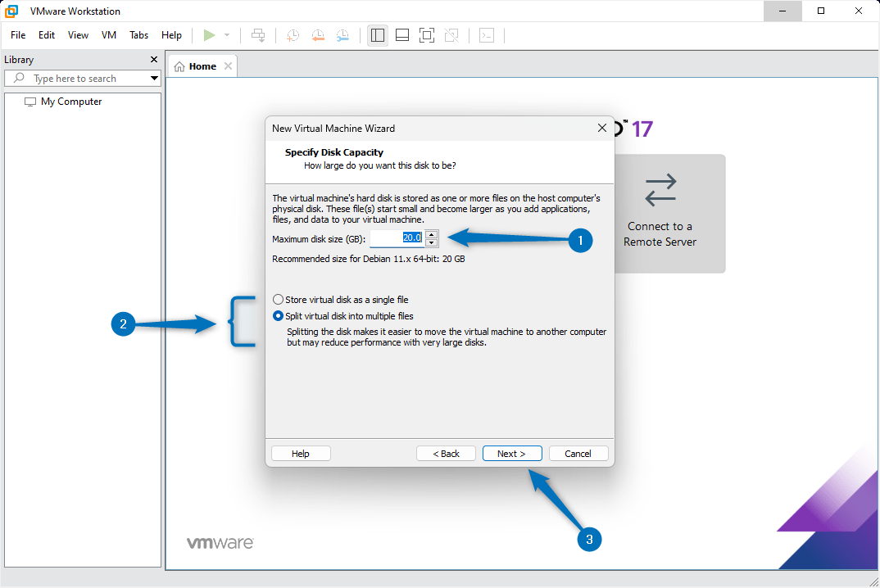Select Split virtual disk into multiple files

coord(278,315)
